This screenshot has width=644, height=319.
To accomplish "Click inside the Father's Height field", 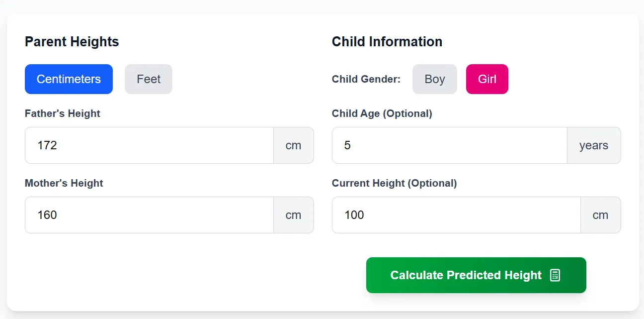I will coord(149,145).
